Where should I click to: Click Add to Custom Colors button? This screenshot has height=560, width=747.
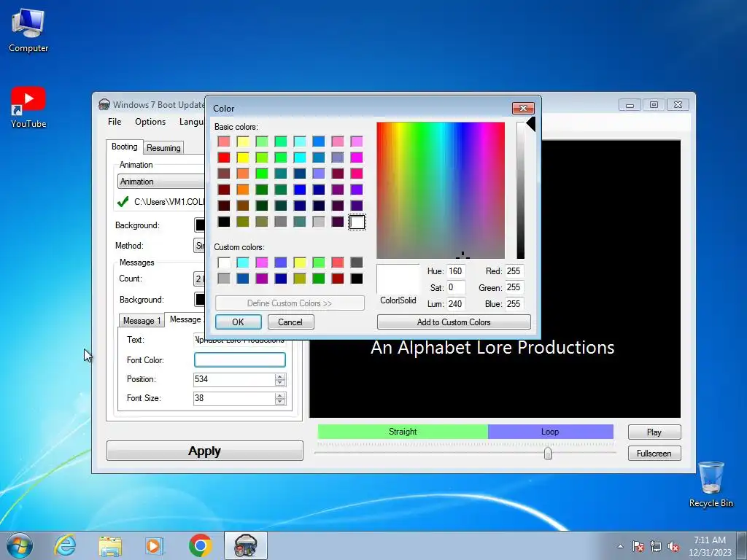point(454,322)
